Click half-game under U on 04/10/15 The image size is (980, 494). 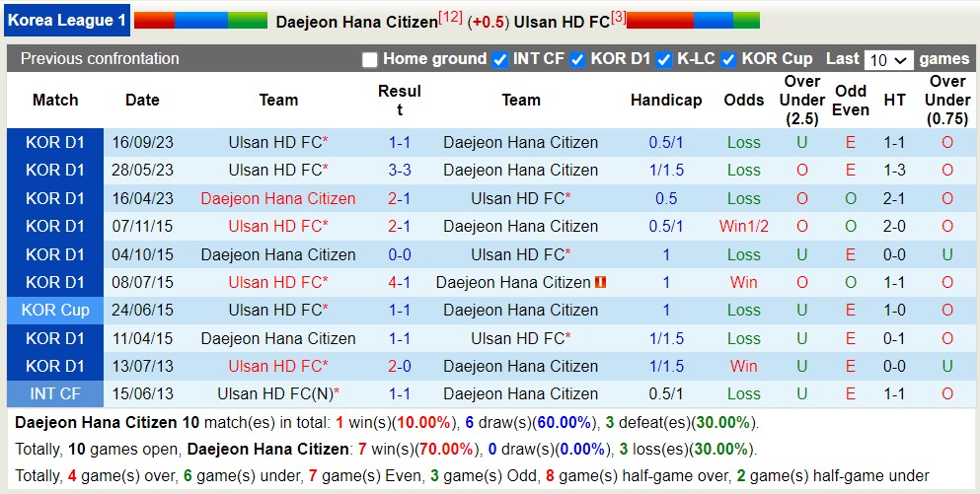click(947, 254)
